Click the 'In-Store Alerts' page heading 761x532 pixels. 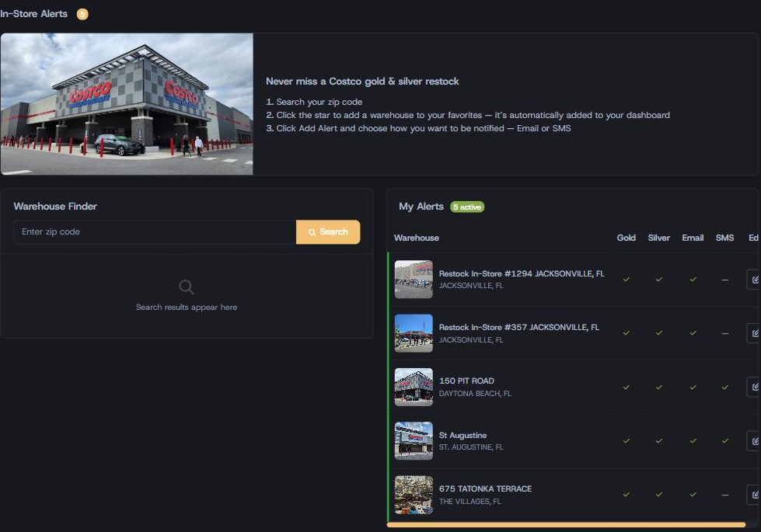(34, 14)
